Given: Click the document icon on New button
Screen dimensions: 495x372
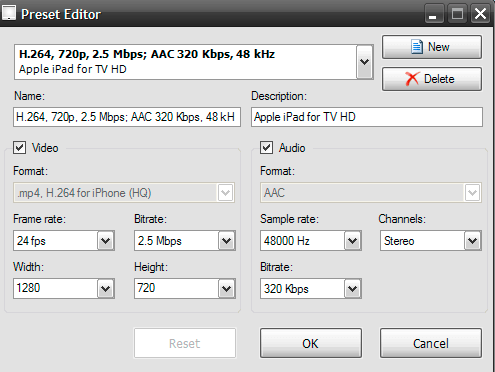Looking at the screenshot, I should 417,47.
